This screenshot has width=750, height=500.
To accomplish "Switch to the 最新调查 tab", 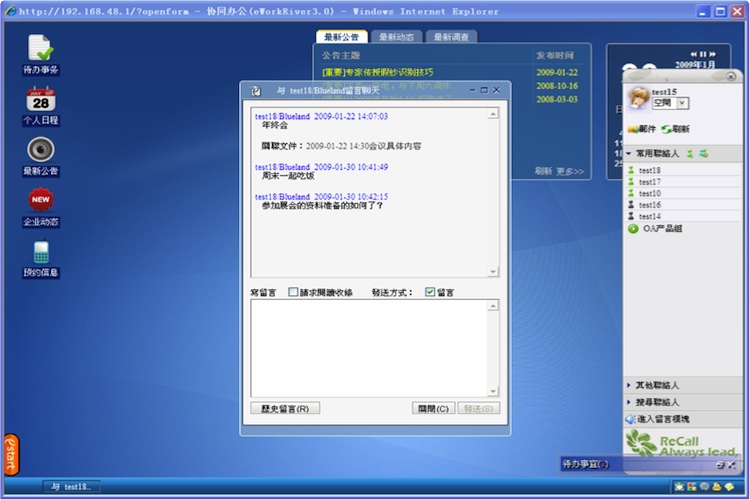I will click(452, 37).
